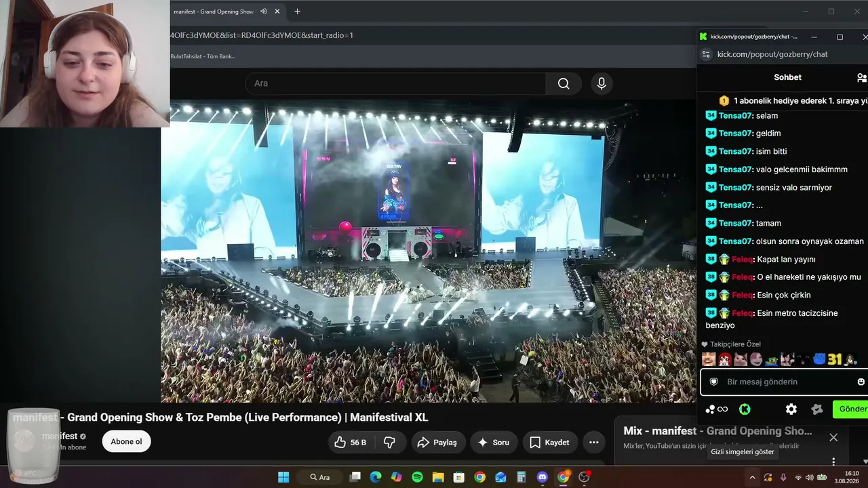Open a new browser tab
The height and width of the screenshot is (488, 868).
[x=297, y=12]
